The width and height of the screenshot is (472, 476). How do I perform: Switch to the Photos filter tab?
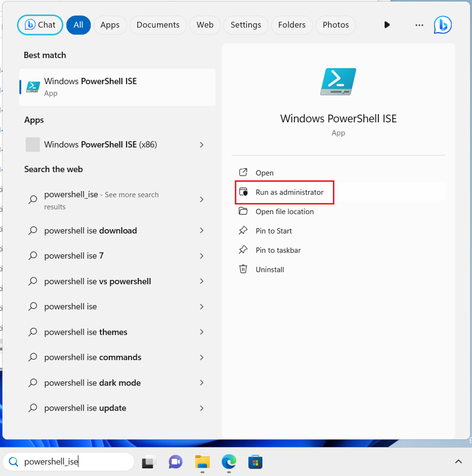336,25
